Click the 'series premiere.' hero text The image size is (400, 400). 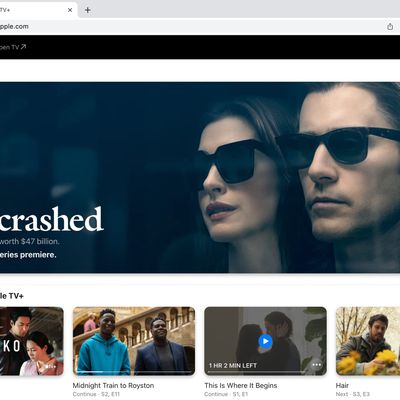click(x=28, y=255)
